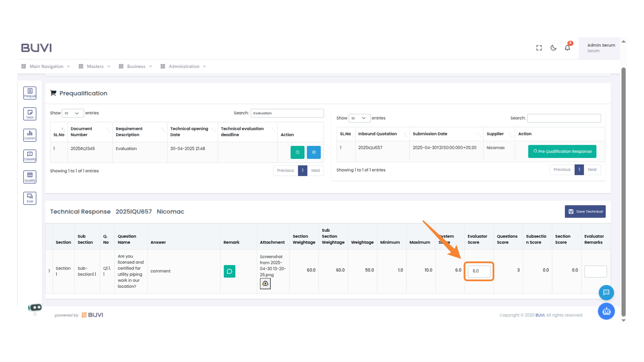
Task: Click the green remark comment icon
Action: coord(229,271)
